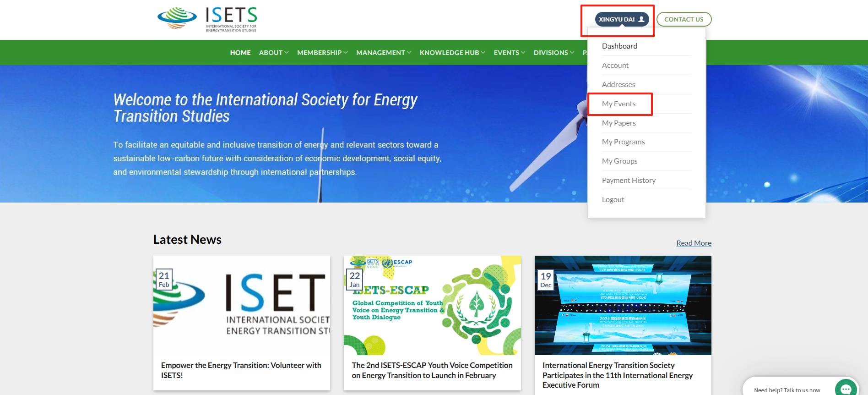This screenshot has width=868, height=395.
Task: Open My Groups in user dropdown
Action: pyautogui.click(x=619, y=161)
